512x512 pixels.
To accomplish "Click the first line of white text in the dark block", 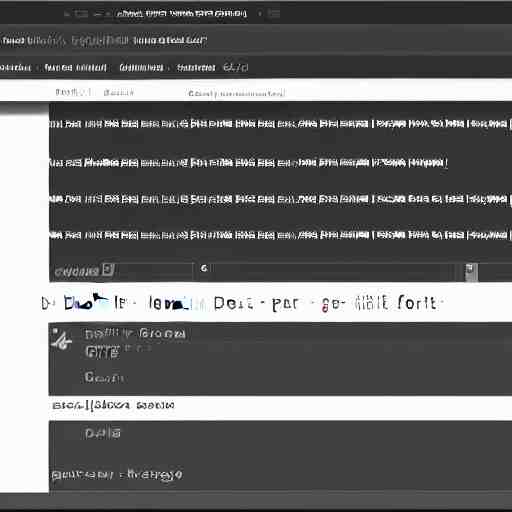I will tap(280, 124).
